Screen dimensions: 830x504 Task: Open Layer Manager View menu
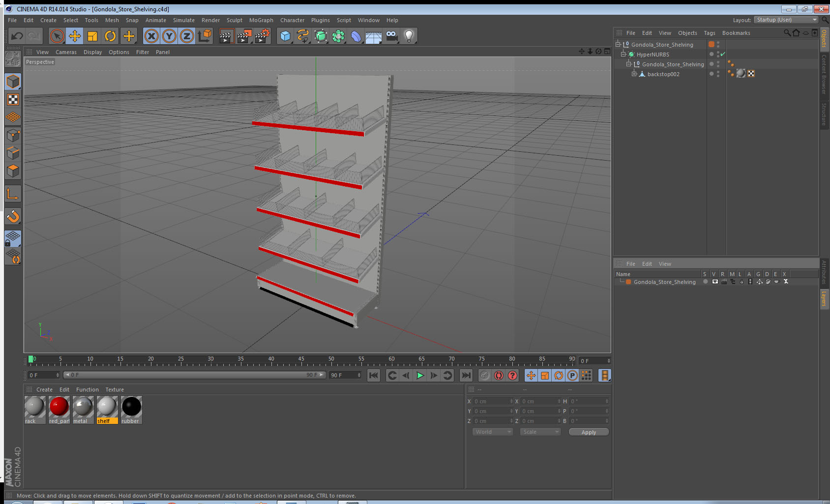[x=665, y=264]
